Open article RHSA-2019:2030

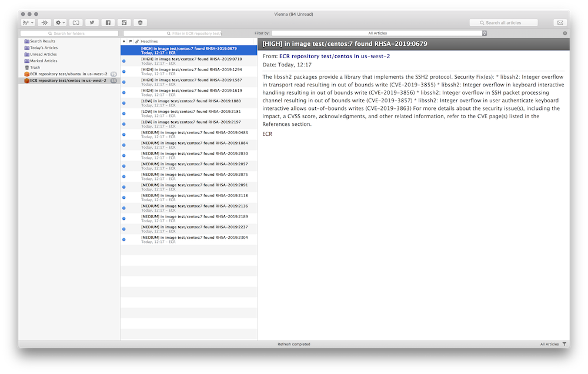click(189, 155)
